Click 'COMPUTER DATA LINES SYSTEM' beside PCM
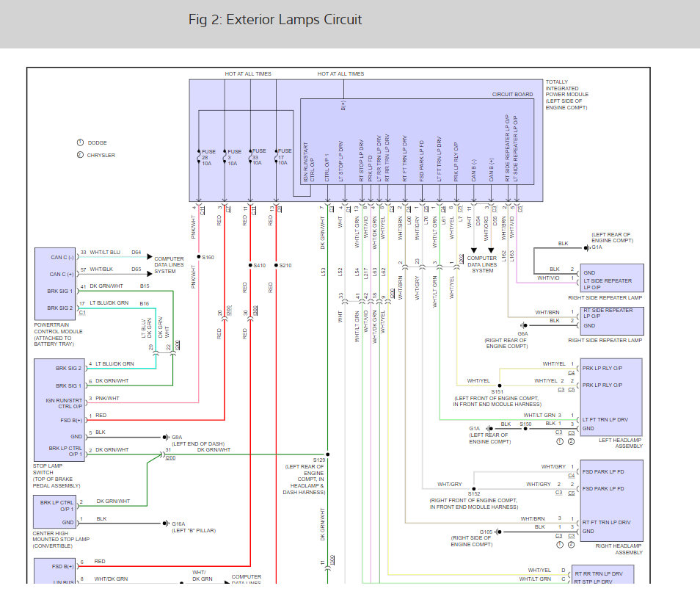 (x=169, y=265)
